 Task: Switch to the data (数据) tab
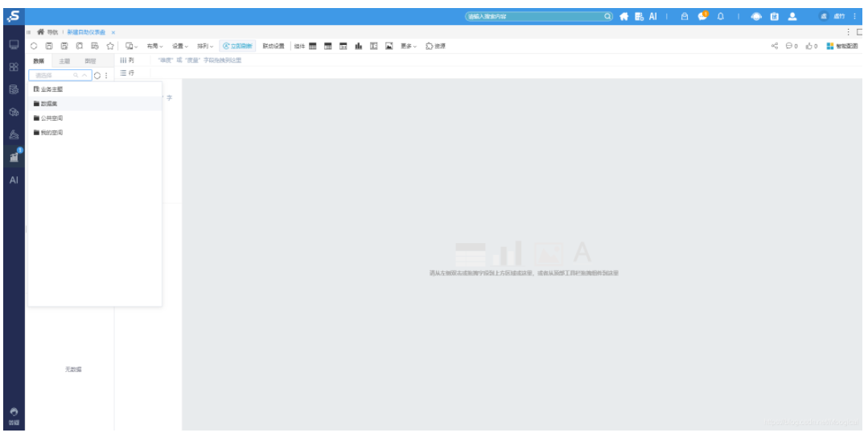pos(39,61)
